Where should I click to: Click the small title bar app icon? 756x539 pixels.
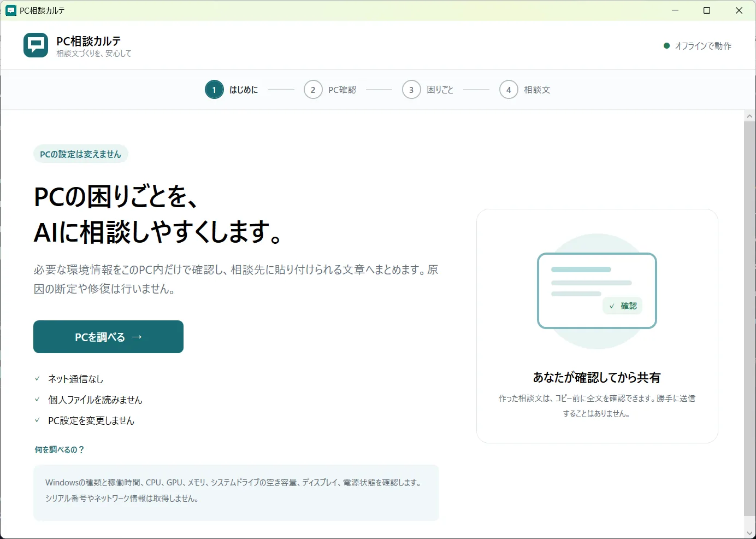coord(11,10)
